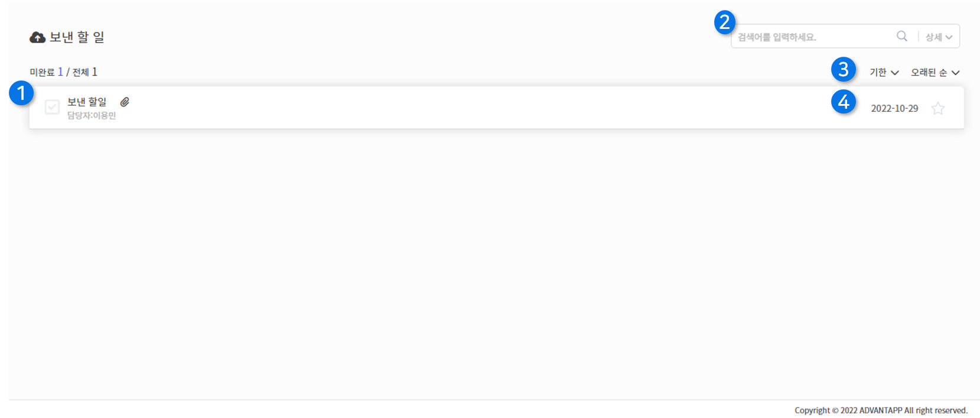
Task: Click the 전체 1 total count
Action: coord(84,72)
